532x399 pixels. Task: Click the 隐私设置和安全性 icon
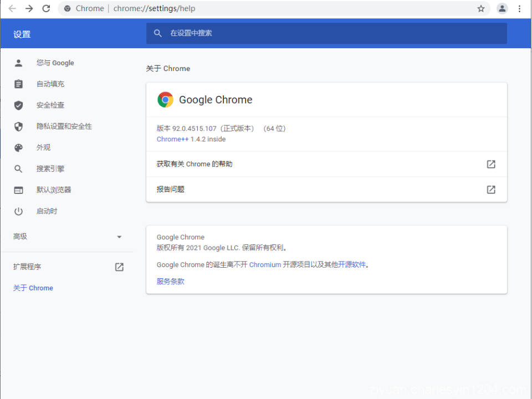click(18, 126)
